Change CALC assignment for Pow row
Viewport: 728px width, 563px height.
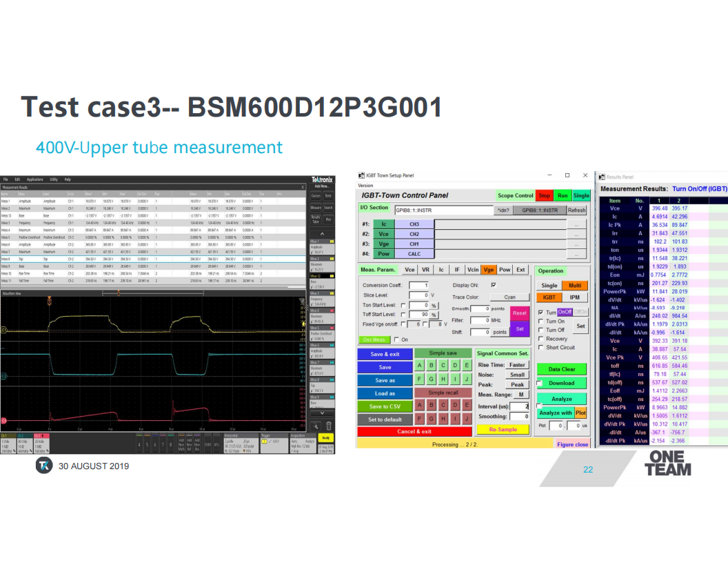(414, 254)
